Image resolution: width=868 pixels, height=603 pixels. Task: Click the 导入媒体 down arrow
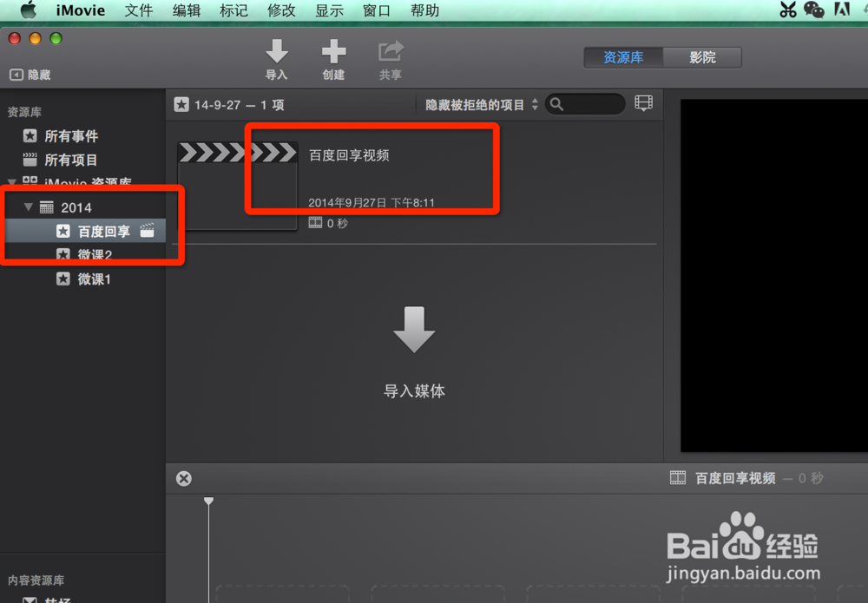point(414,329)
